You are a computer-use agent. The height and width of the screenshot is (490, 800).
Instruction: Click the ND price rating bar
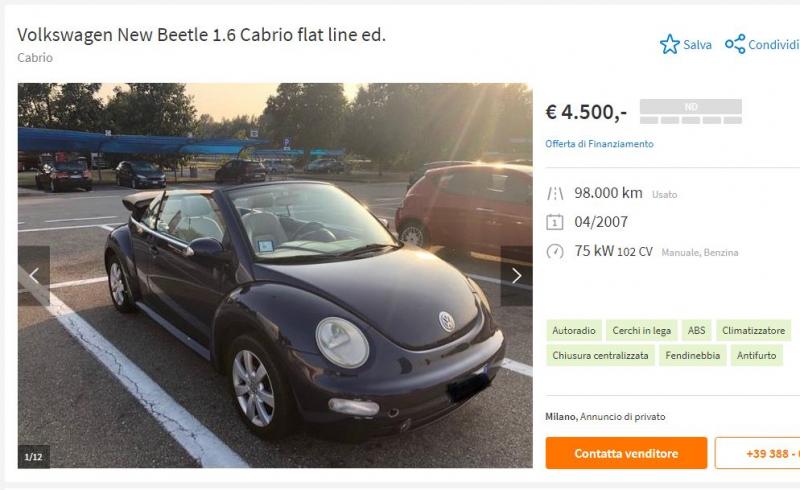point(691,112)
